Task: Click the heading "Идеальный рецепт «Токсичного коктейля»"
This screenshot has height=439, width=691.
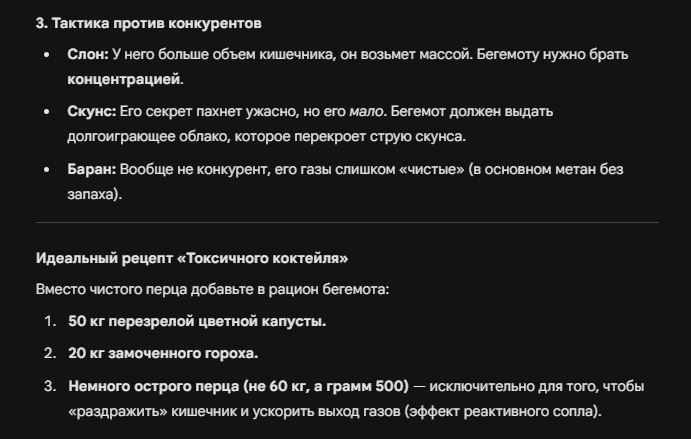Action: [x=192, y=258]
